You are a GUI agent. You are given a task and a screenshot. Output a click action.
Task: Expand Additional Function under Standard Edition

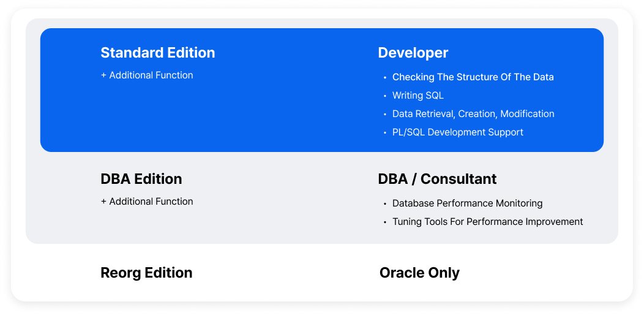(147, 75)
